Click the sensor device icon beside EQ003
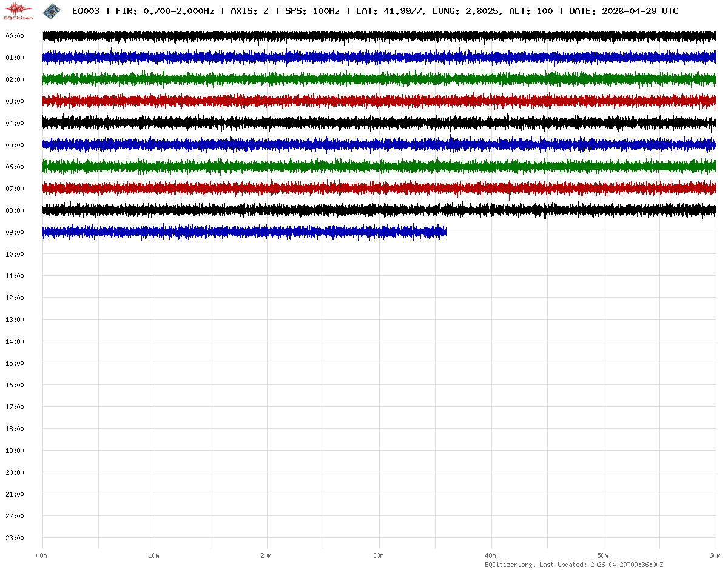728x570 pixels. click(52, 10)
